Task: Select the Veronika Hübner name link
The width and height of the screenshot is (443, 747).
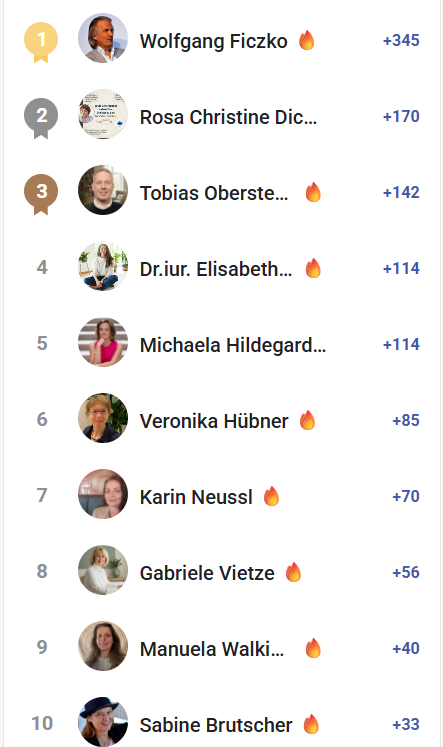Action: (214, 421)
